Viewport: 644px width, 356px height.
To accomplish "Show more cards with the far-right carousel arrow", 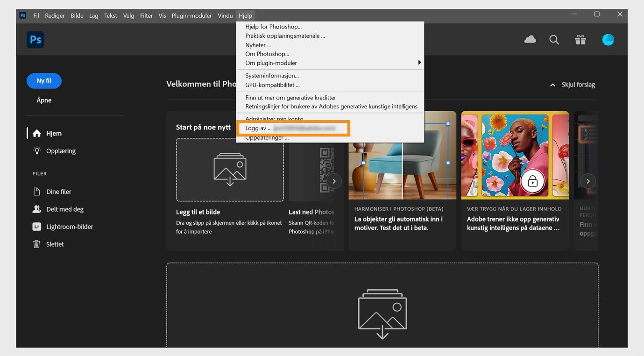I will click(588, 181).
